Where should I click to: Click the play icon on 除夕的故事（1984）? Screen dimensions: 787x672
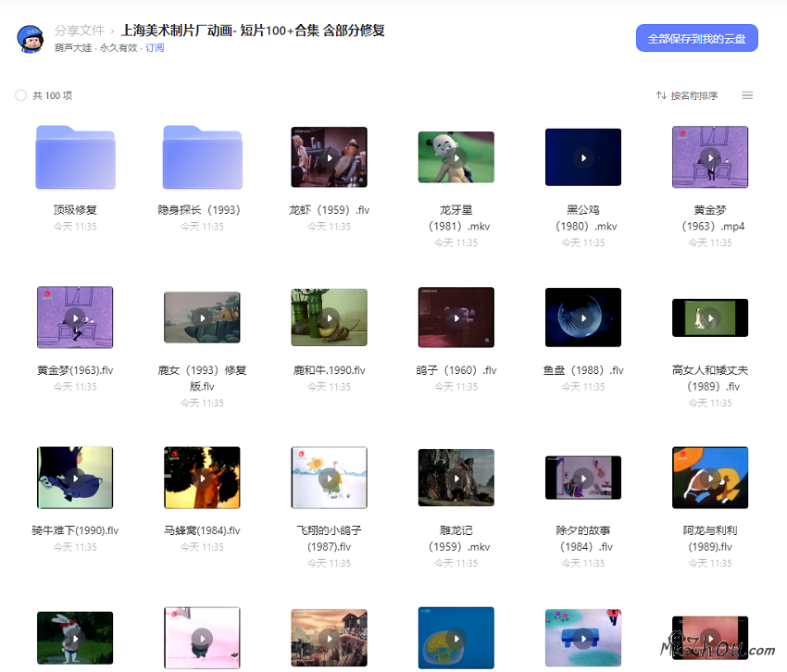(582, 478)
